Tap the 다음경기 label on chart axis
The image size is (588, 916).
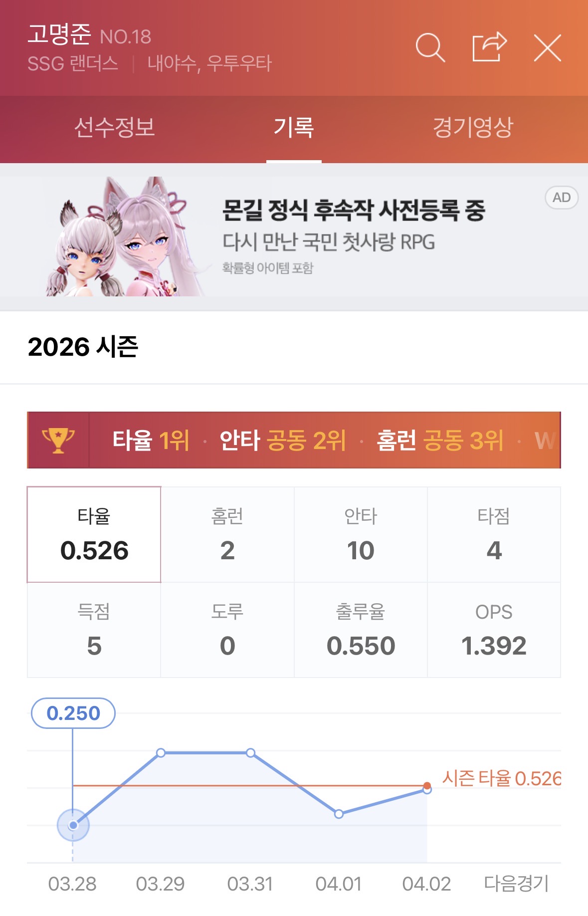coord(516,884)
